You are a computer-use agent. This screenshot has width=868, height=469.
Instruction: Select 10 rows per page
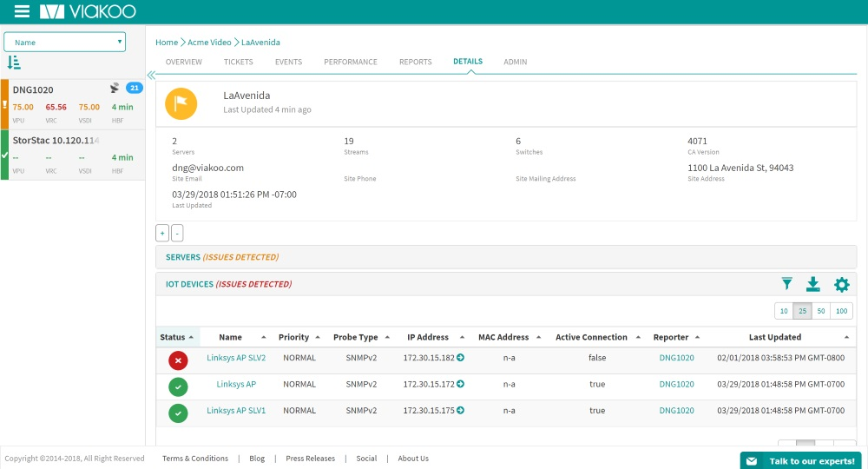click(x=784, y=311)
